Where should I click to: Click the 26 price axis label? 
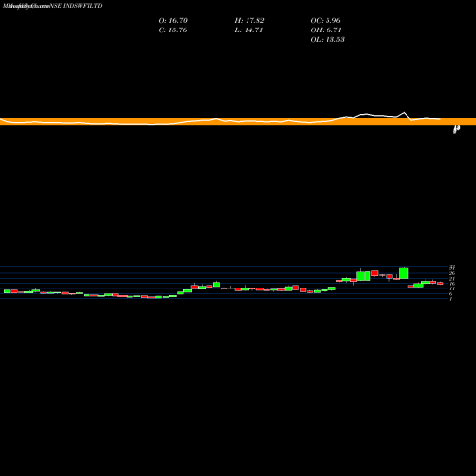(x=452, y=273)
